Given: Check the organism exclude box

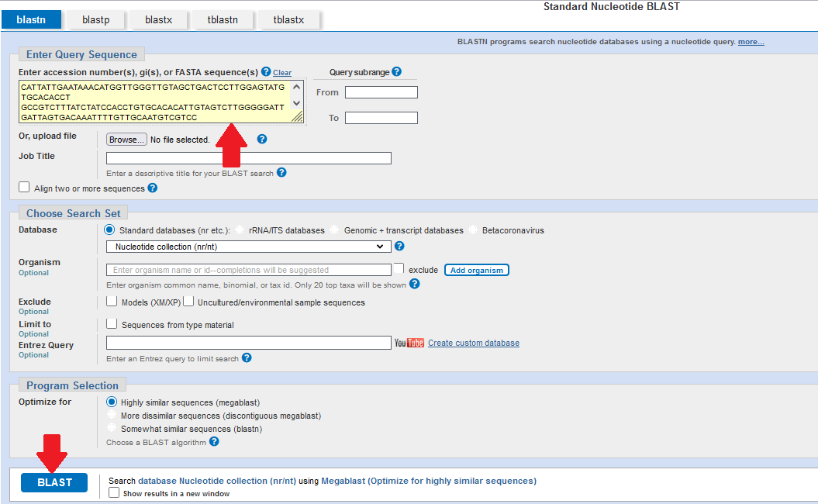Looking at the screenshot, I should [399, 268].
